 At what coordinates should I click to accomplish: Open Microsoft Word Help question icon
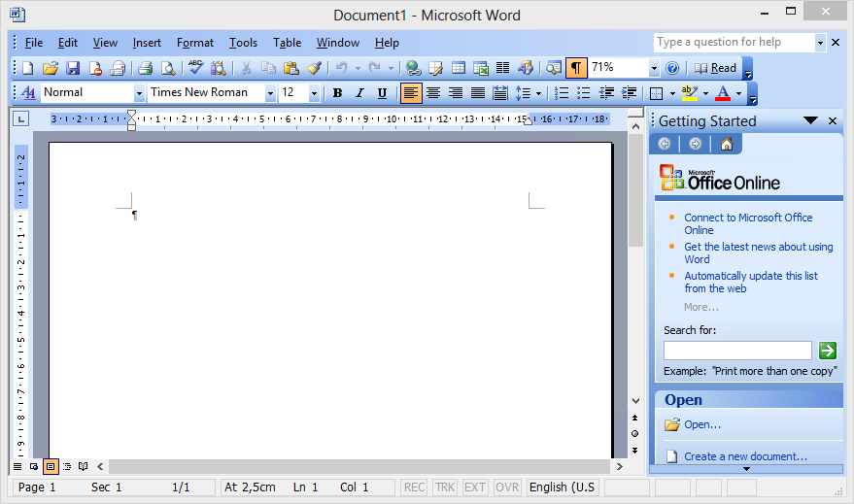[672, 68]
